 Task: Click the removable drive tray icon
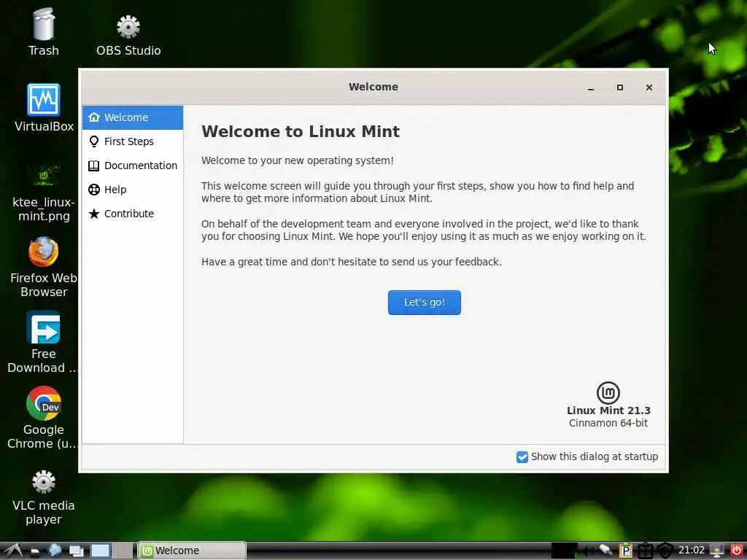coord(605,550)
